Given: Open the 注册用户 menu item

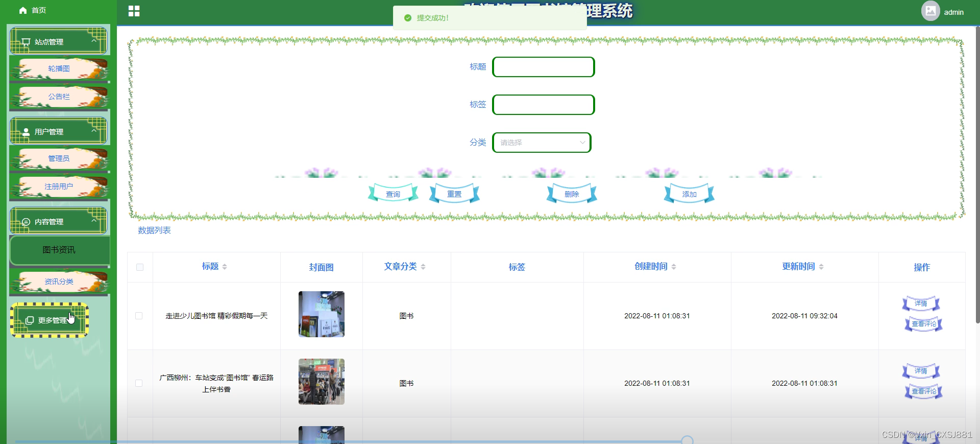Looking at the screenshot, I should 59,187.
